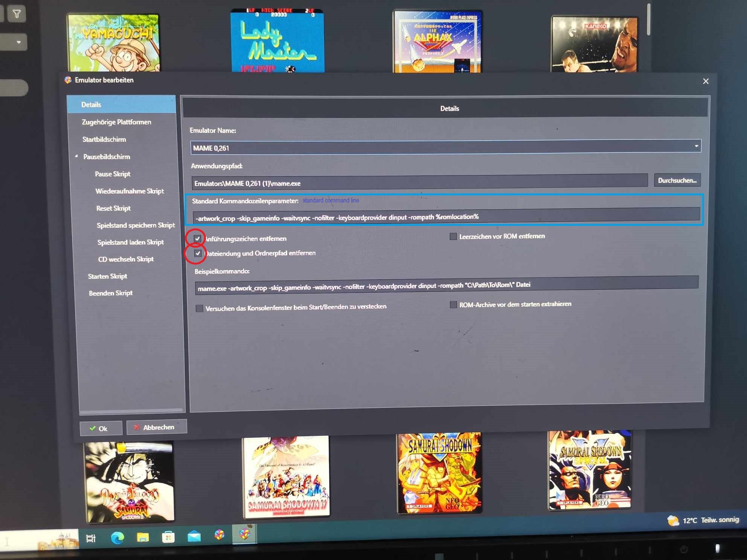Select Samurai Shodown V Special cover
This screenshot has width=747, height=560.
click(x=589, y=470)
